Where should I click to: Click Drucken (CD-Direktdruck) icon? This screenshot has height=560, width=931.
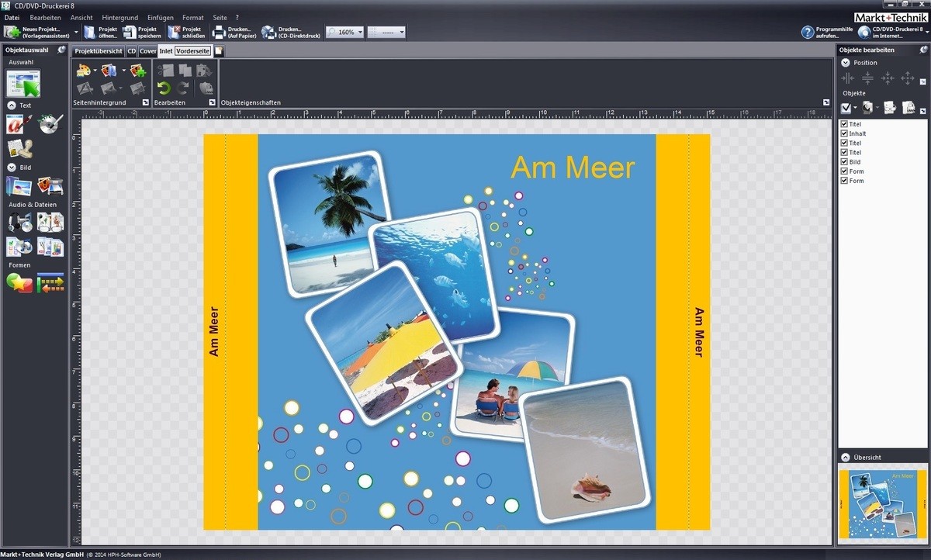[x=268, y=32]
